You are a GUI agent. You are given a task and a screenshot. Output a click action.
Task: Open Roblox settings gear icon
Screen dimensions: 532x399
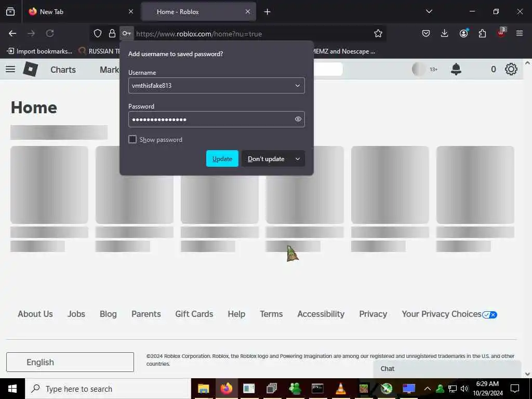511,69
